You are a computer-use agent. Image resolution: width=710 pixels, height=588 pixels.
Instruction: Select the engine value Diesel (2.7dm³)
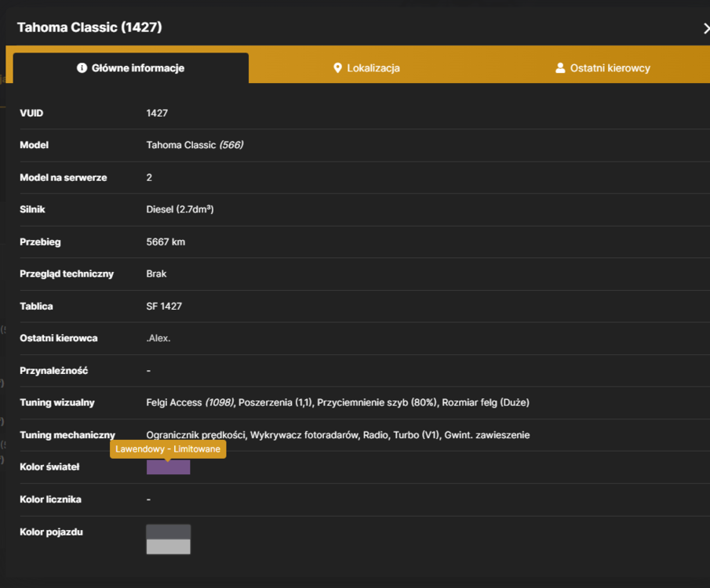click(x=180, y=209)
